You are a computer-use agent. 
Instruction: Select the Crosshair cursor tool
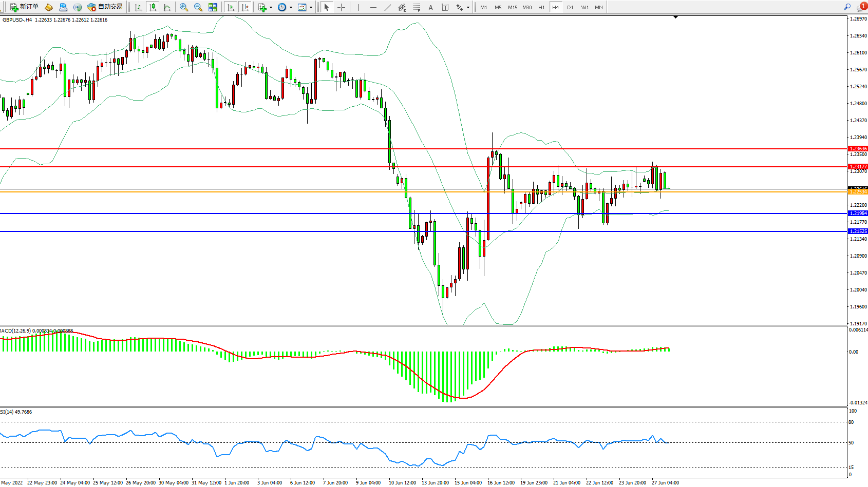pos(341,7)
